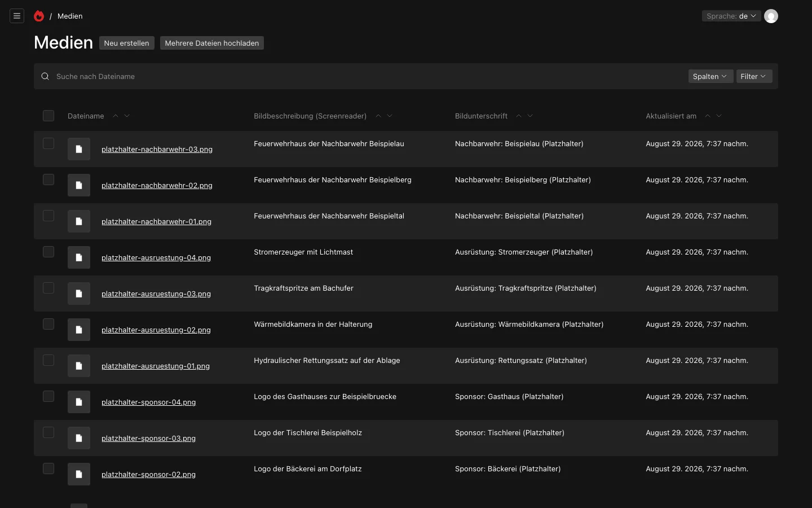Check the platzhalter-ausruestung-01.png row

pos(48,360)
